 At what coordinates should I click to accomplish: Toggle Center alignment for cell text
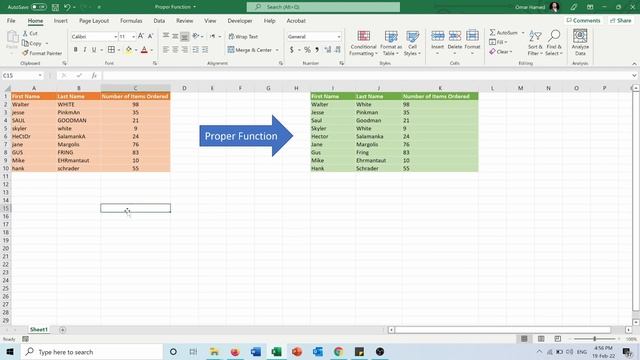click(x=175, y=50)
